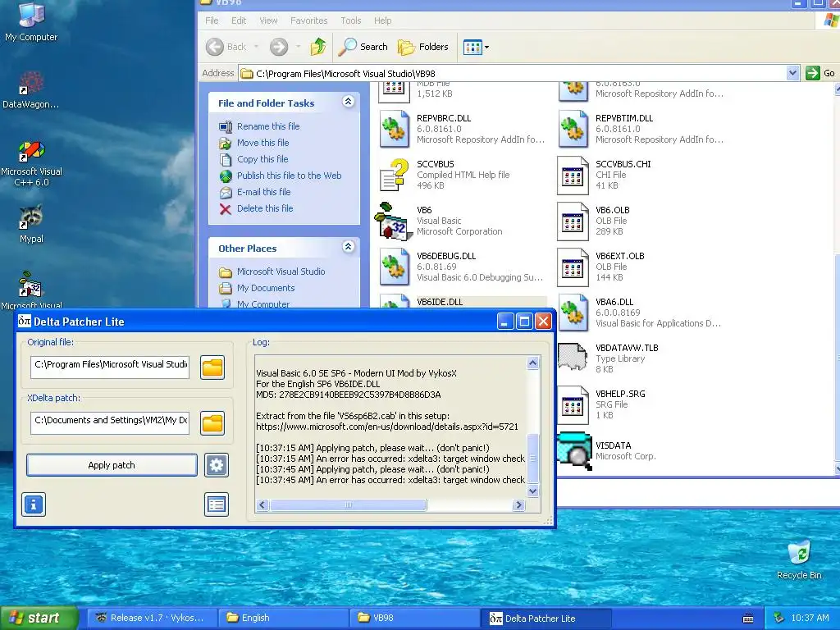Log horizontal scroll right arrow
The width and height of the screenshot is (840, 630).
pyautogui.click(x=518, y=504)
